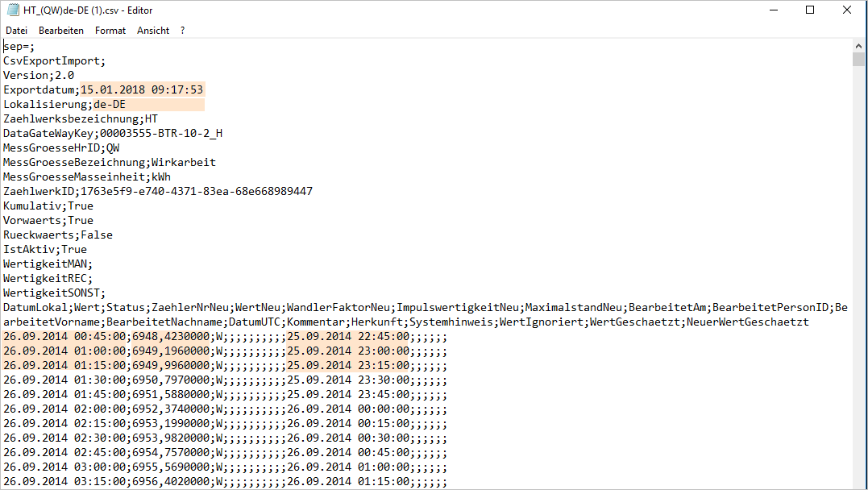Open the Ansicht menu
Image resolution: width=868 pixels, height=490 pixels.
tap(153, 31)
